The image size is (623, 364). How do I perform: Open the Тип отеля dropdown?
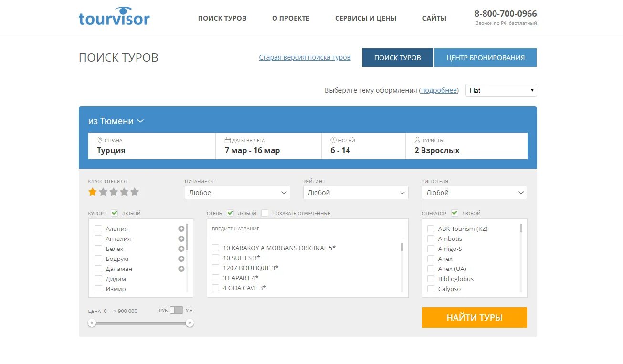coord(475,193)
